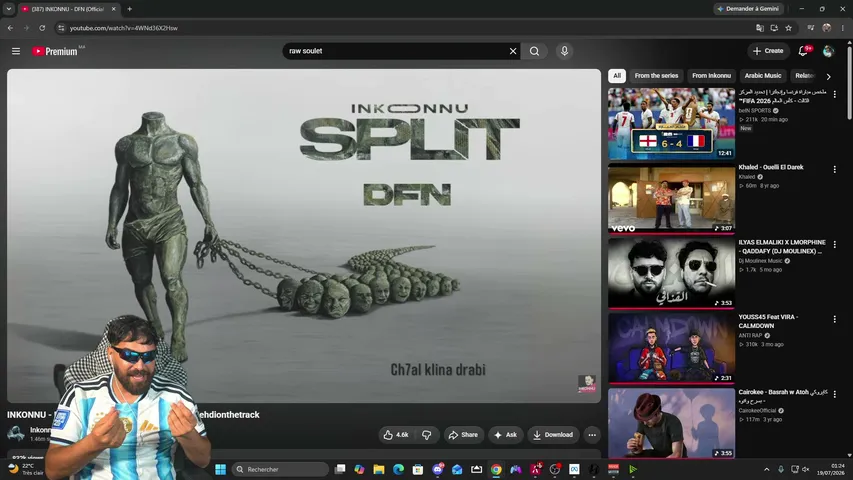View site information icon in address bar
Screen dimensions: 853x480
61,28
